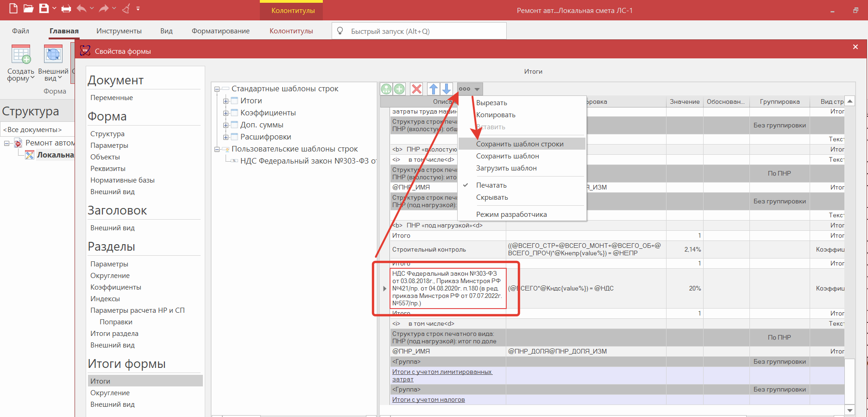Click the Undo arrow icon
This screenshot has width=868, height=417.
(x=82, y=8)
